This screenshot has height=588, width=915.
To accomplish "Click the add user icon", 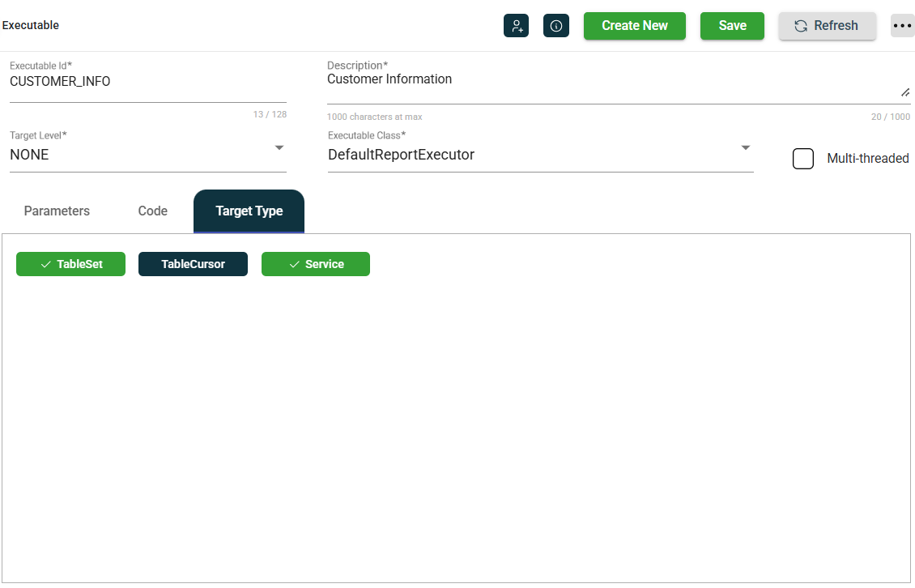I will 516,26.
